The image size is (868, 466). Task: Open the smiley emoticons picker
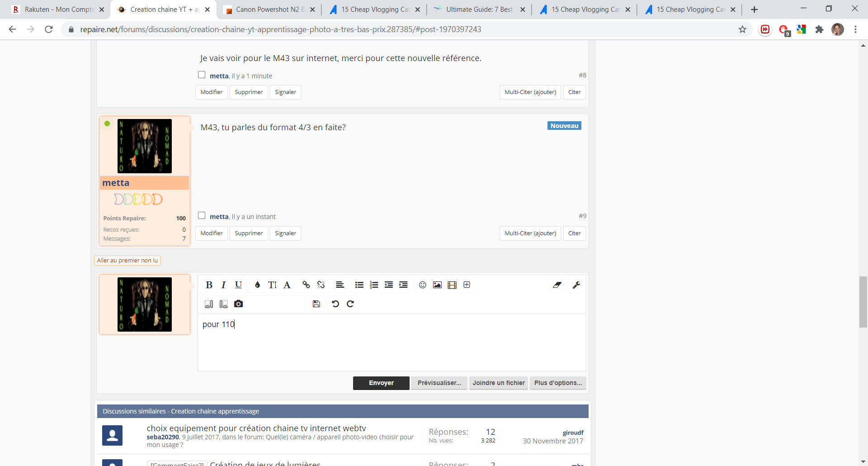(x=423, y=285)
